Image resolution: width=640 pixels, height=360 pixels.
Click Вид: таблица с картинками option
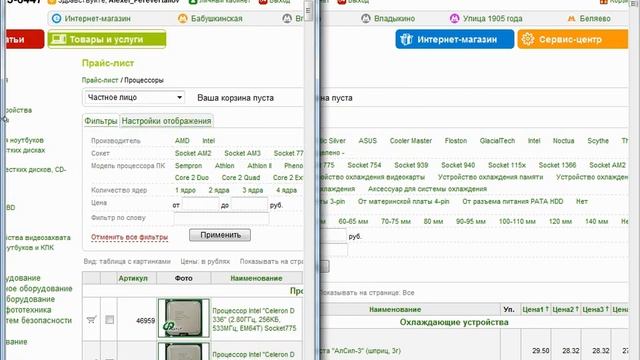tap(127, 261)
